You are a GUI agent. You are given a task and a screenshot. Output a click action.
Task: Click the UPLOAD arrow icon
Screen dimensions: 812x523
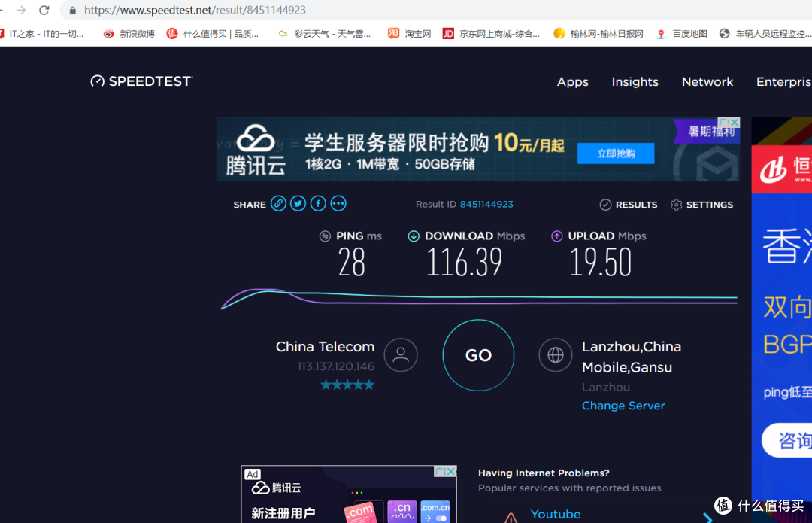tap(556, 236)
